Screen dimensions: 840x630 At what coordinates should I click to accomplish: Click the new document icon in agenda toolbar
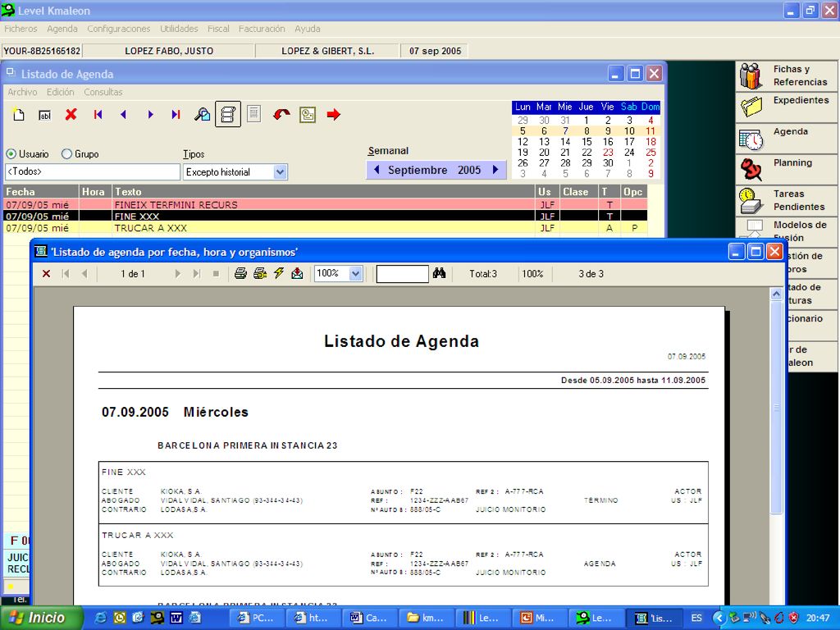coord(19,114)
